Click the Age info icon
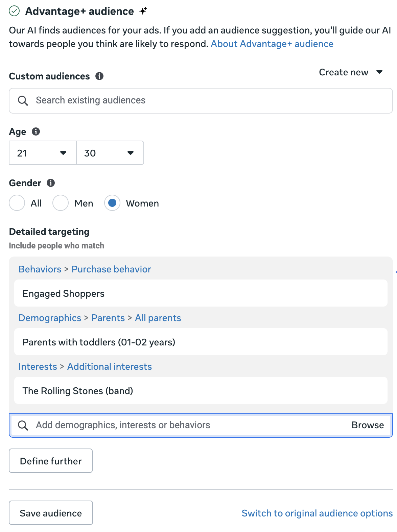 36,131
